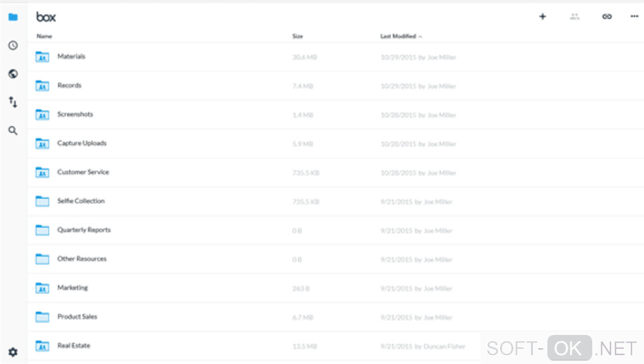The width and height of the screenshot is (644, 364).
Task: Click the globe icon in sidebar
Action: tap(13, 74)
